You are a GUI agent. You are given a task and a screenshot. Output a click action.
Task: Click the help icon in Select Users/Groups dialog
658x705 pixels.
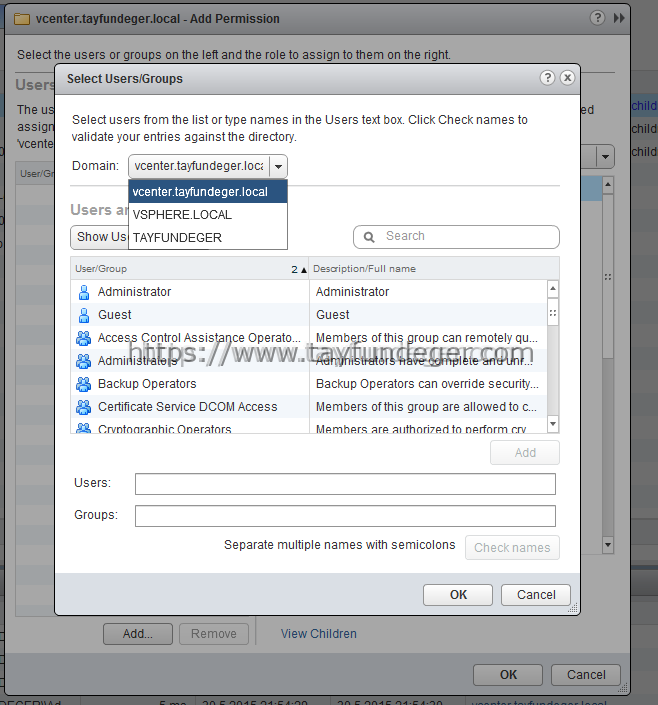pyautogui.click(x=547, y=78)
